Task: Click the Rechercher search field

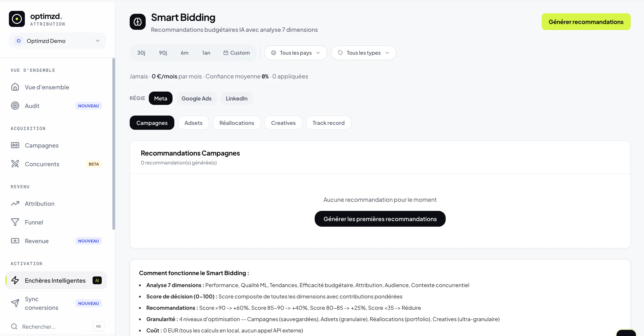Action: 58,326
